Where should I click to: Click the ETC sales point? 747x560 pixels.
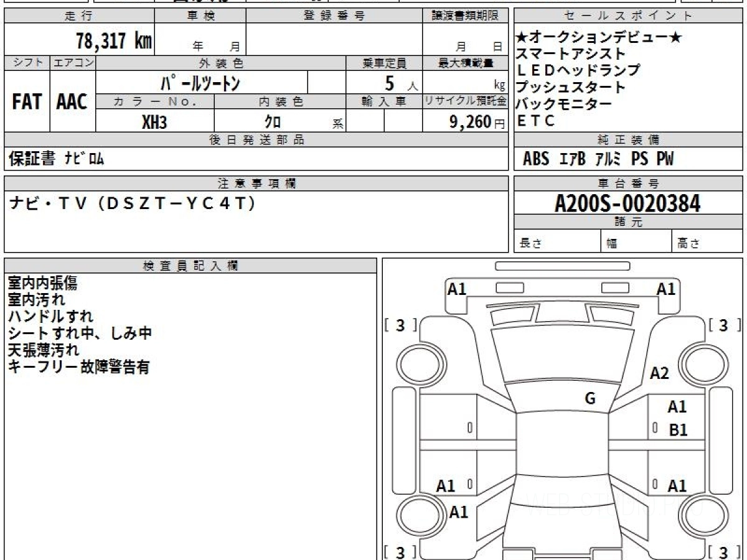tap(536, 121)
